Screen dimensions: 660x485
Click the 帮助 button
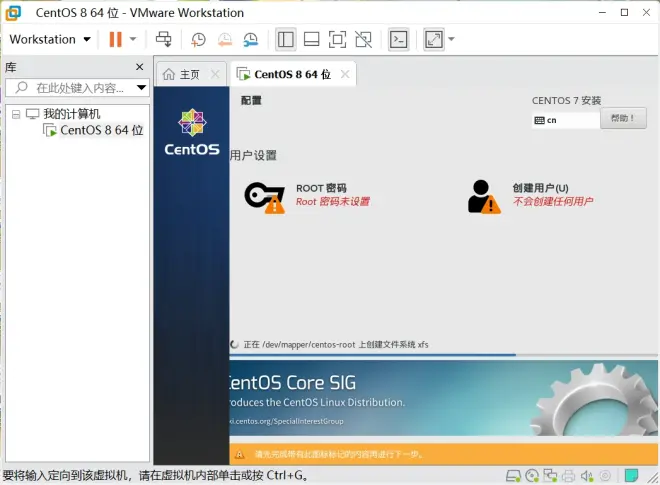[623, 118]
